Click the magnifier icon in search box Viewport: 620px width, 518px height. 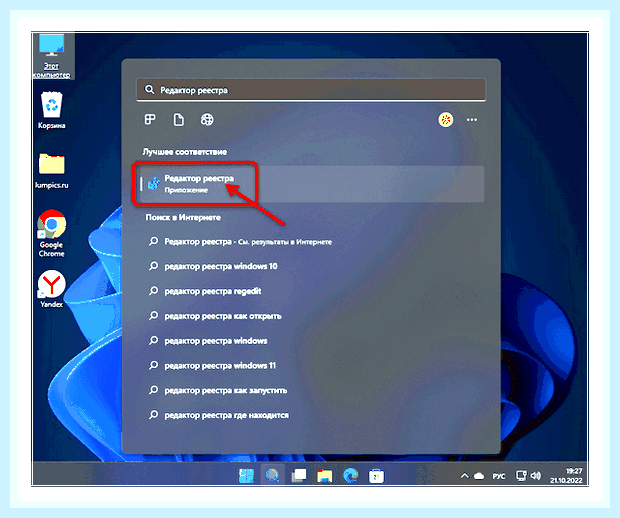pyautogui.click(x=149, y=90)
